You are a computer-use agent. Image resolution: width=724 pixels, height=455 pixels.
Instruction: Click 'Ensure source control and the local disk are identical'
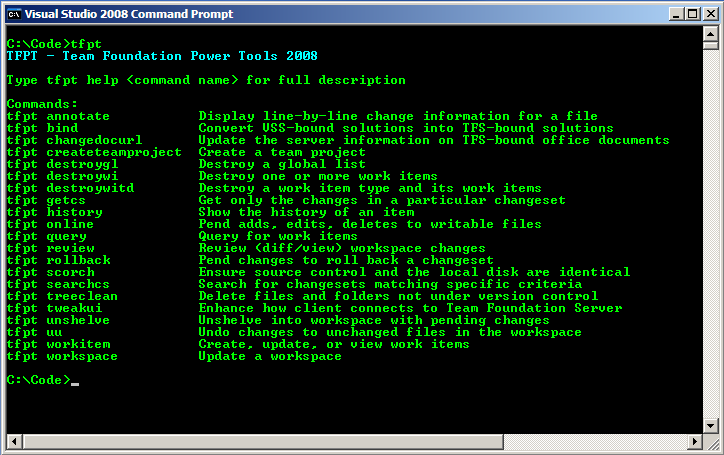414,272
